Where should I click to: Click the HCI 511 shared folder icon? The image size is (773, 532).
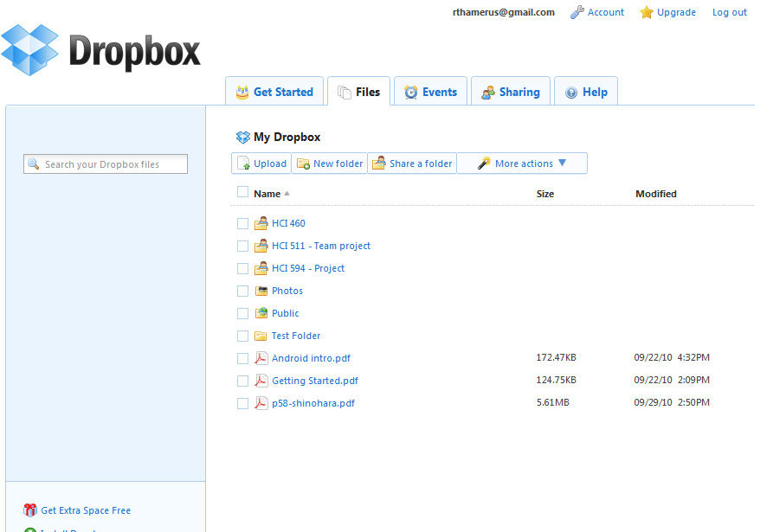pyautogui.click(x=261, y=246)
